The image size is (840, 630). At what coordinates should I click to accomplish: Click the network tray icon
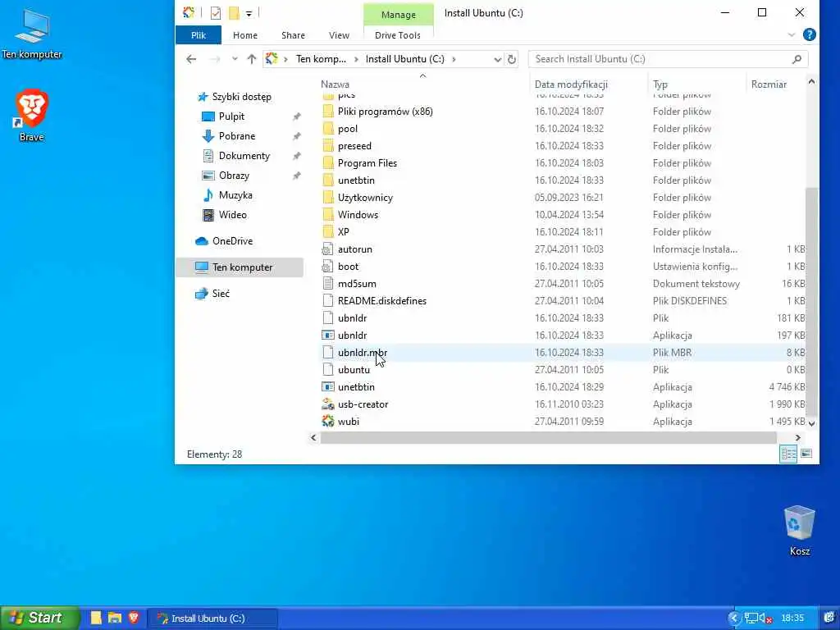tap(751, 619)
